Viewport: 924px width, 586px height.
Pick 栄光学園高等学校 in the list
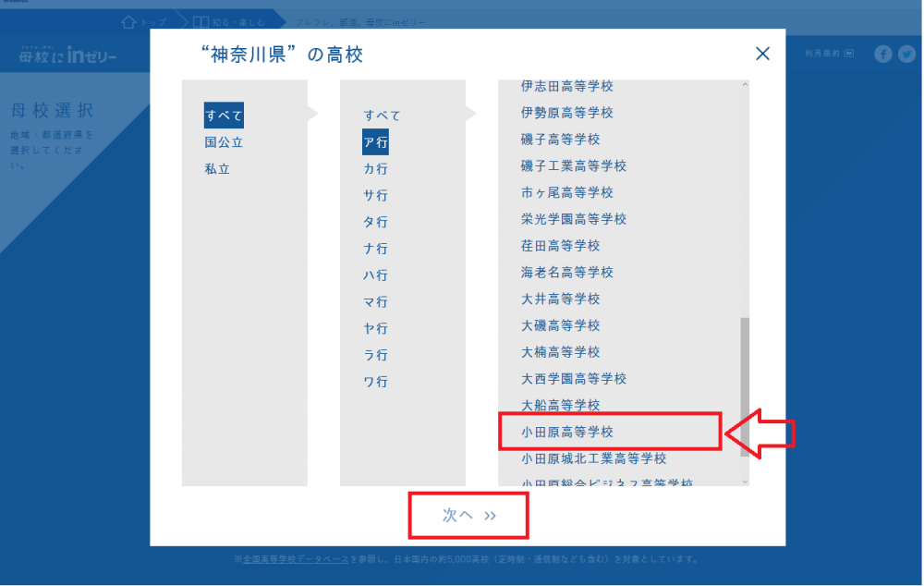point(573,219)
